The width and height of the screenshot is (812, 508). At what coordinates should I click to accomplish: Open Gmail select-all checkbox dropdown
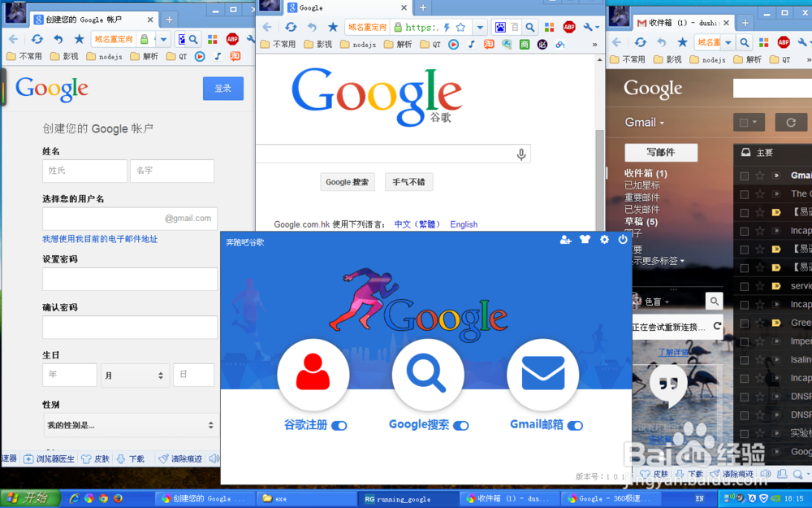(x=749, y=123)
